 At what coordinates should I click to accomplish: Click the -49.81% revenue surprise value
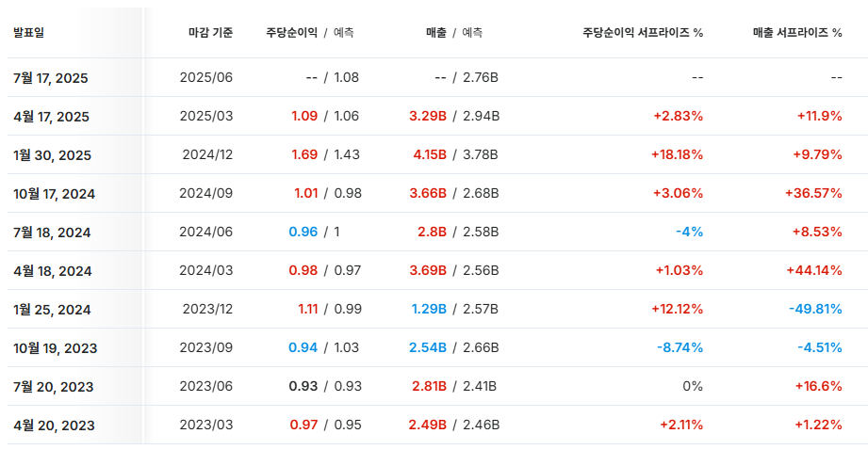coord(815,310)
